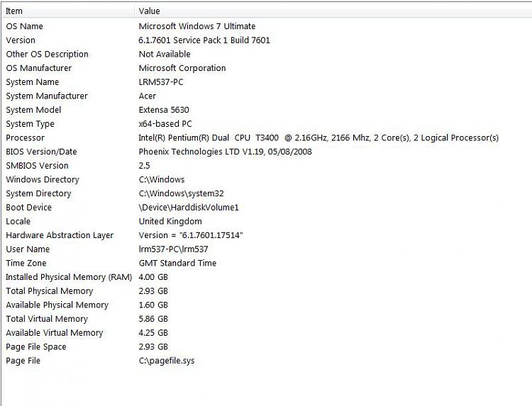Select System Name row label
The image size is (532, 406).
tap(33, 82)
